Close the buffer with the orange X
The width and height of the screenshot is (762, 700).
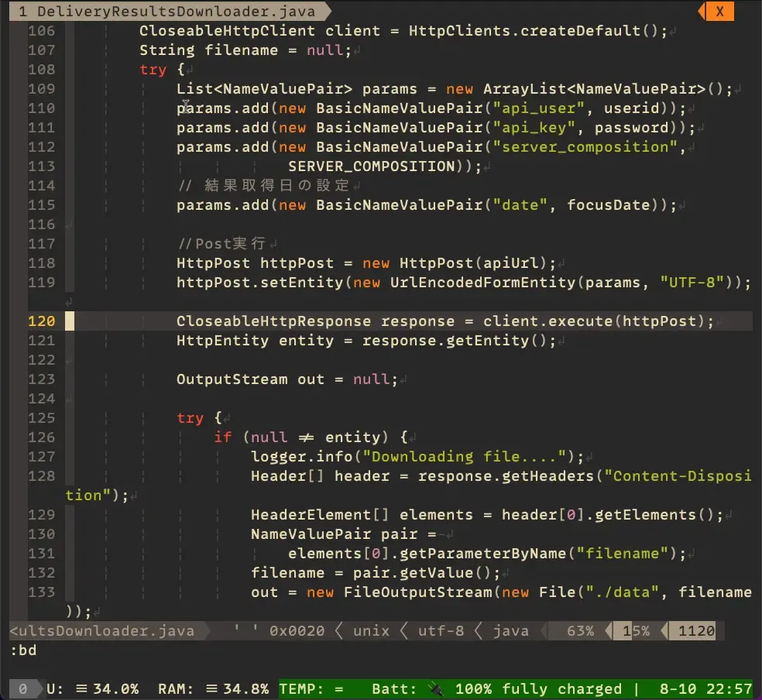pos(719,11)
